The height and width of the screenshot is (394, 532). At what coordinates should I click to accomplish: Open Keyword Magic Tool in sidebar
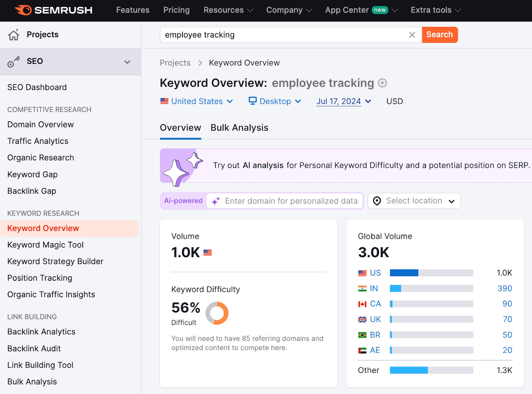[46, 245]
